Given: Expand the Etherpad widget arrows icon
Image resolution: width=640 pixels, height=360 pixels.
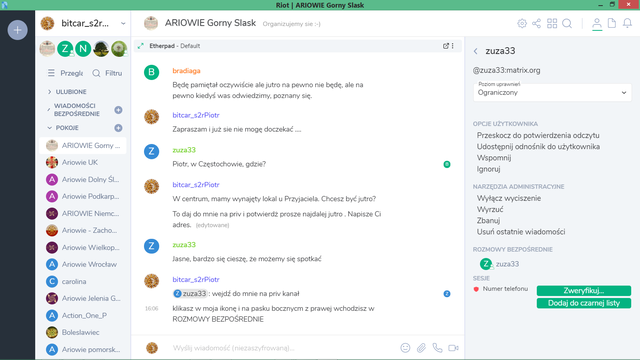Looking at the screenshot, I should pos(141,46).
